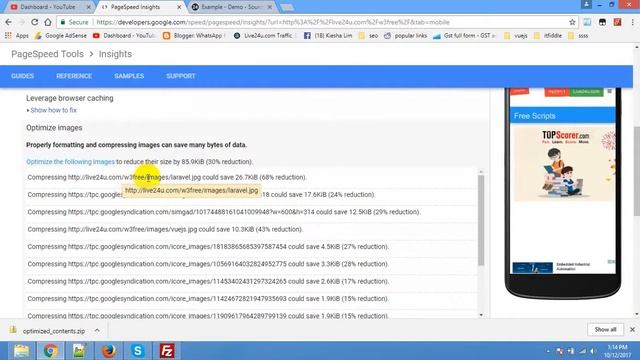Open the Dashboard - YouTube bookmark
Image resolution: width=640 pixels, height=360 pixels.
pyautogui.click(x=124, y=36)
